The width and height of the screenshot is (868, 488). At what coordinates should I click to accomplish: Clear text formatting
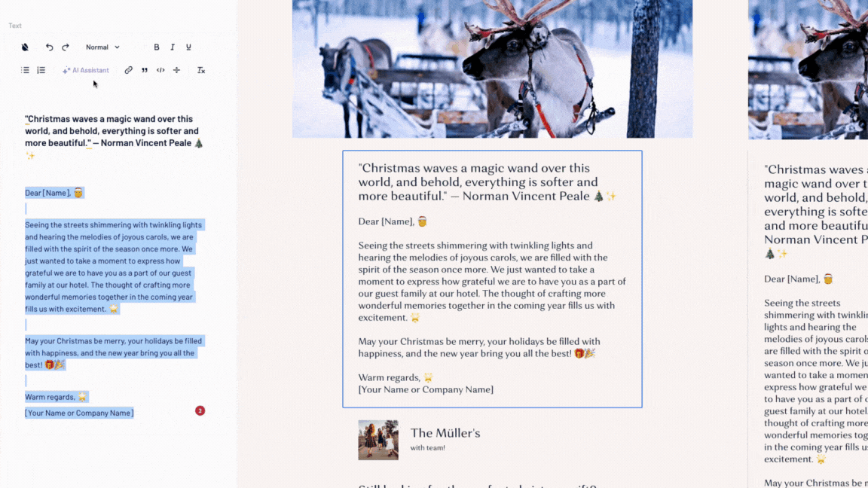click(201, 70)
